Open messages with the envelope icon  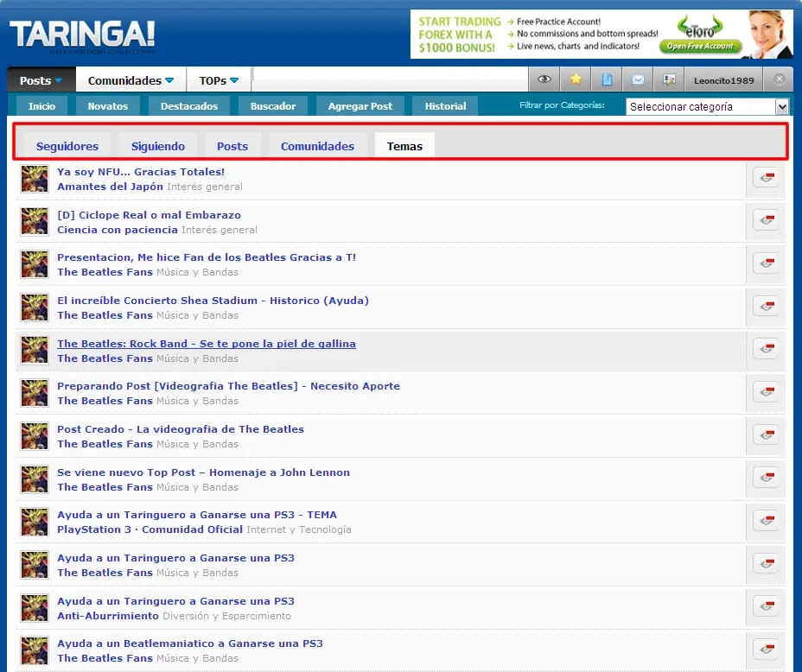638,79
